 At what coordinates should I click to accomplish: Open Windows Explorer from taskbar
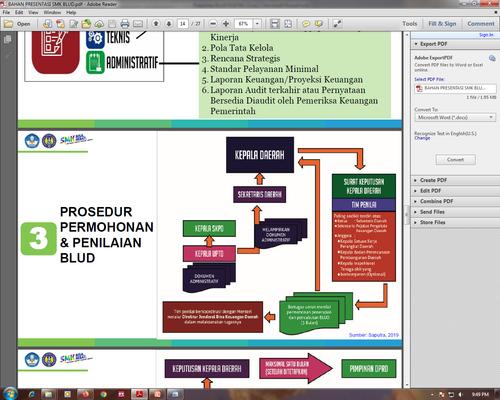(x=49, y=394)
